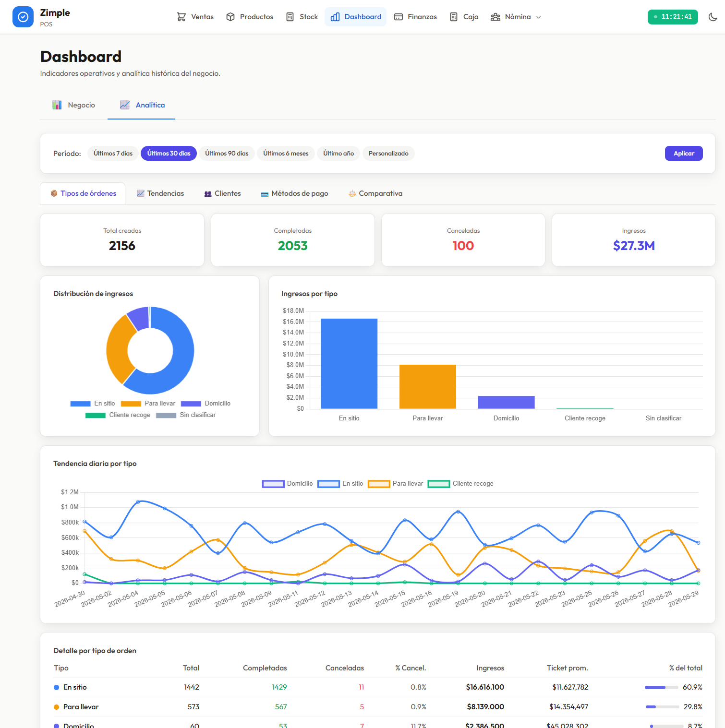Click the blue En sitio bar
Viewport: 725px width, 728px height.
pyautogui.click(x=349, y=364)
